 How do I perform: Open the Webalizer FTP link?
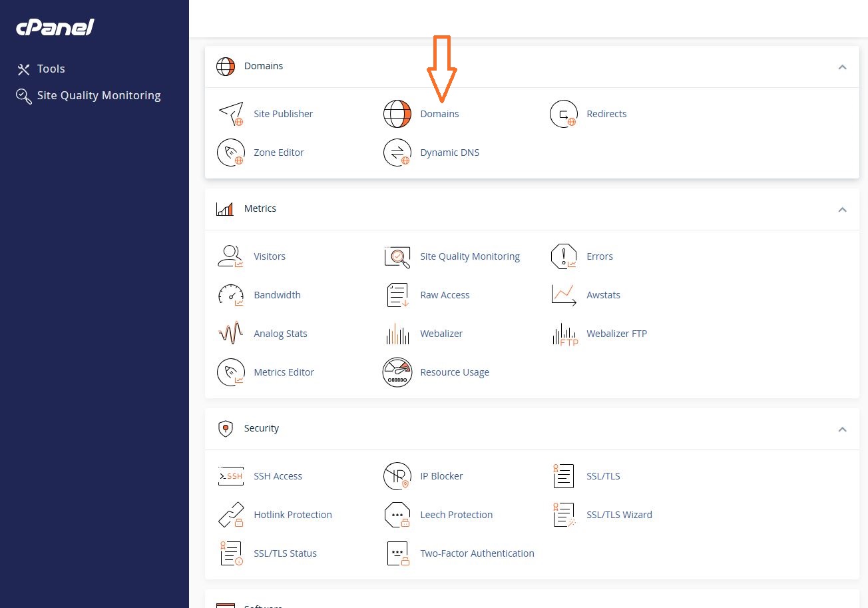[x=616, y=334]
